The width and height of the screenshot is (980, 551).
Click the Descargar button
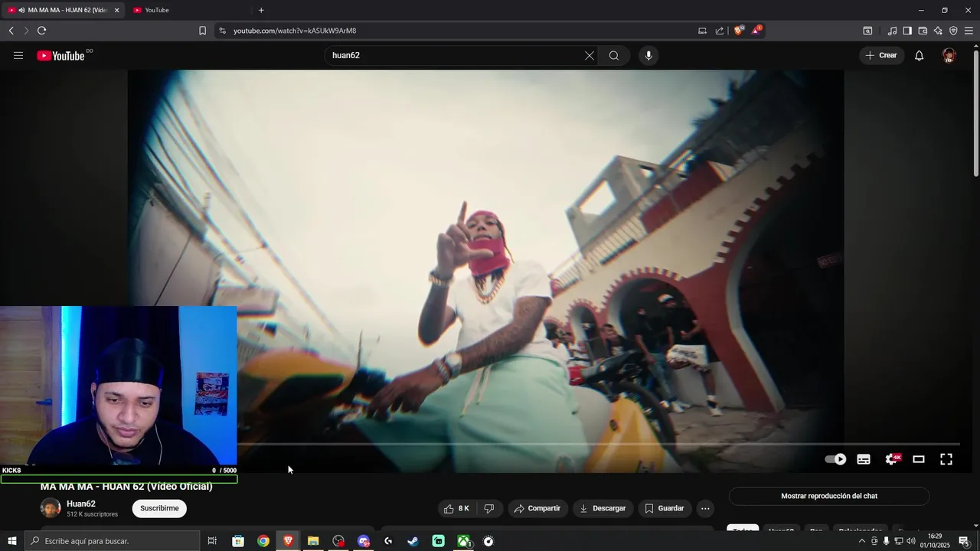(603, 508)
